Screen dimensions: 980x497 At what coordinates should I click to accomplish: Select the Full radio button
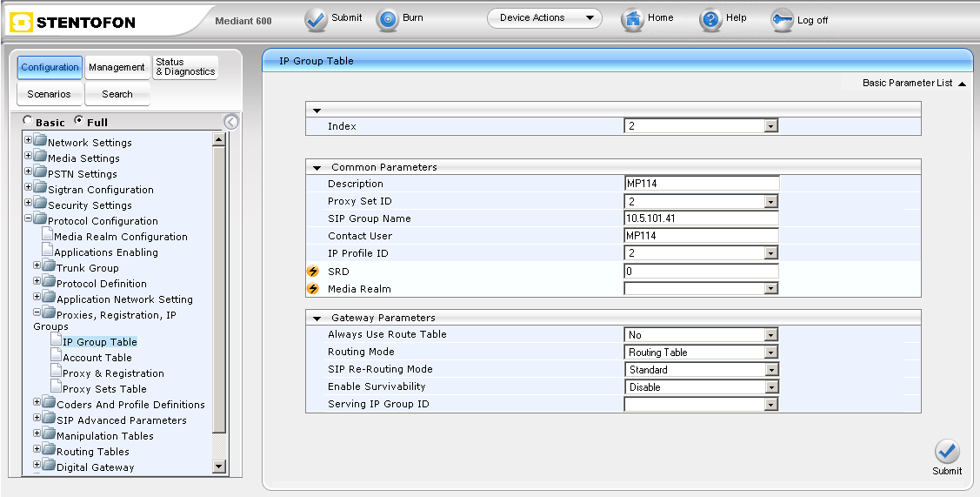click(x=79, y=121)
